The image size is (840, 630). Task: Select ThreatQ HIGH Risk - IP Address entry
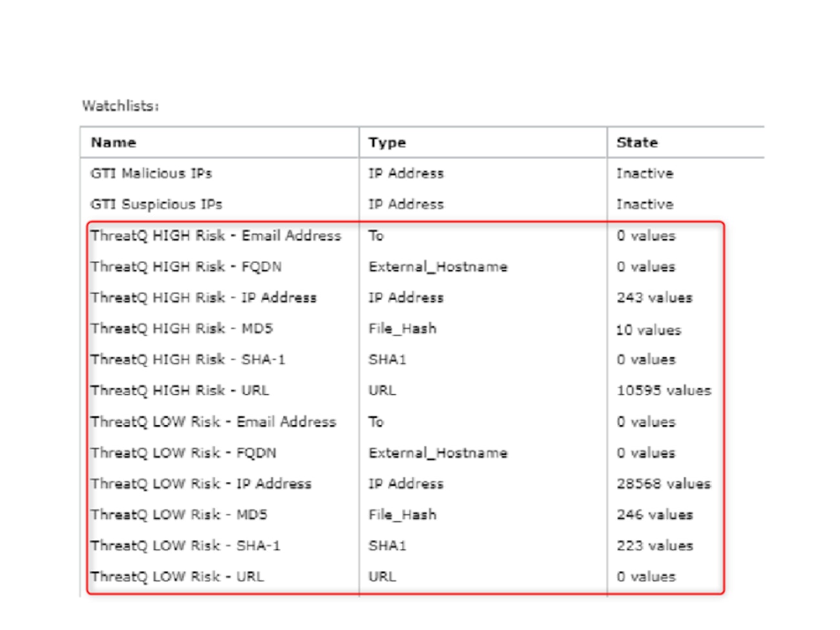coord(204,298)
